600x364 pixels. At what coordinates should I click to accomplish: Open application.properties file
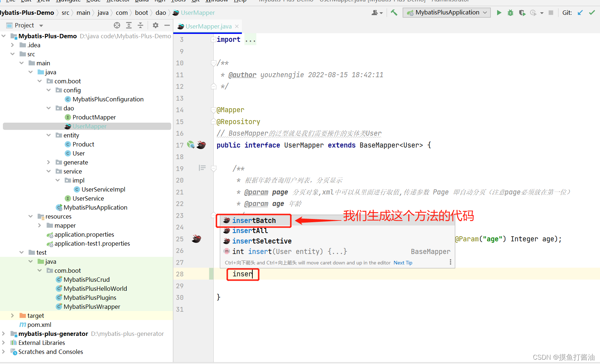pos(84,234)
